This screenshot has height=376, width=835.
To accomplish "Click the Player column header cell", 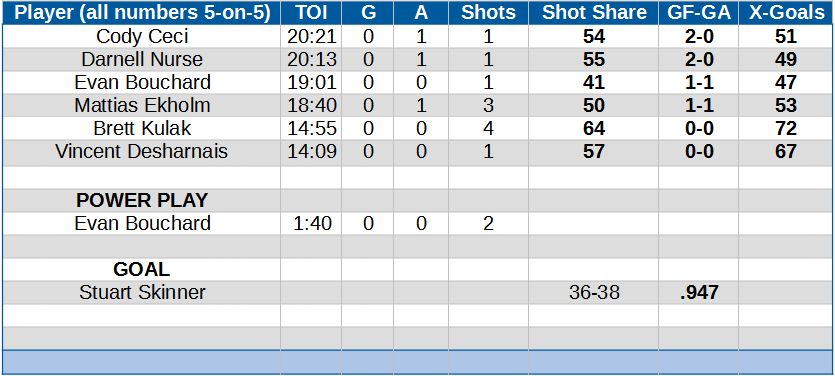I will pyautogui.click(x=141, y=13).
